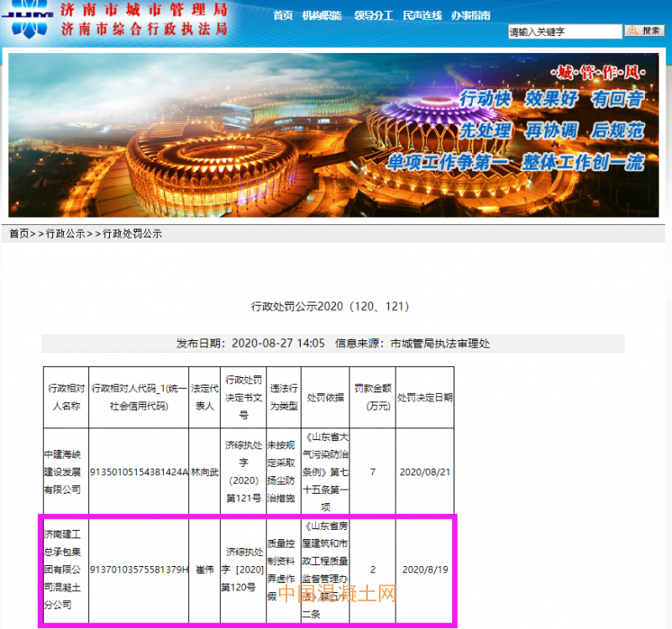This screenshot has width=672, height=629.
Task: Click the JUM logo in the header
Action: [x=31, y=20]
